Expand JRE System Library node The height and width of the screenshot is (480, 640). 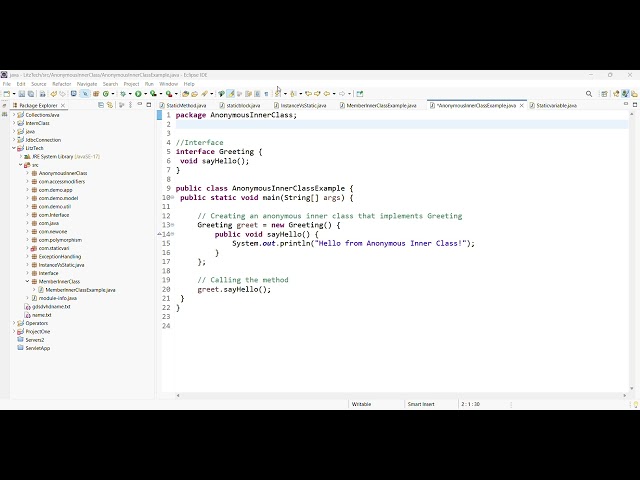point(20,157)
